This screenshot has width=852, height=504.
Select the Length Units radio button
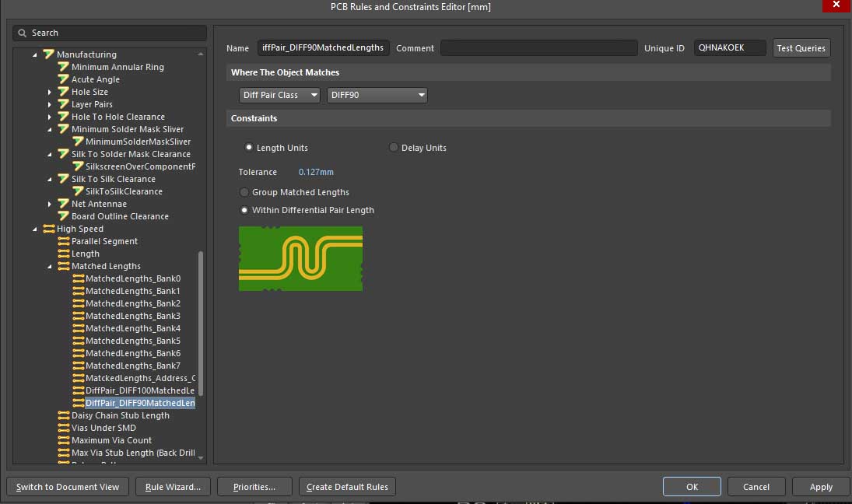[x=249, y=148]
